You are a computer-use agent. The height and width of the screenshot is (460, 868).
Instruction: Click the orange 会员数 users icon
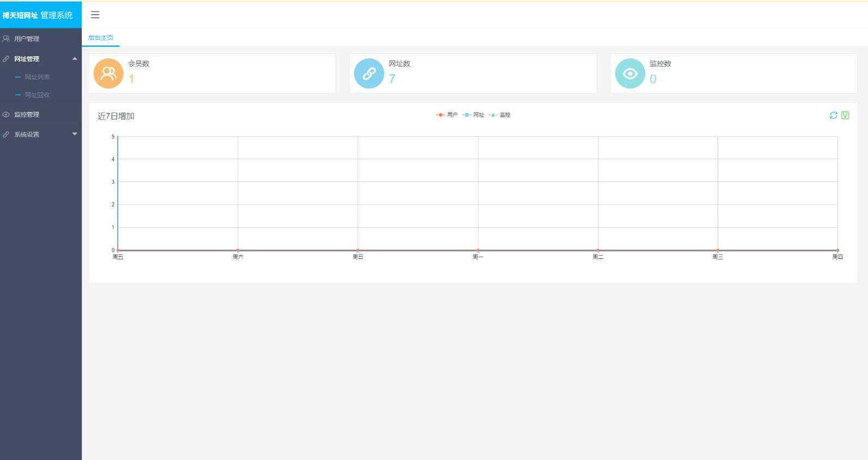108,74
